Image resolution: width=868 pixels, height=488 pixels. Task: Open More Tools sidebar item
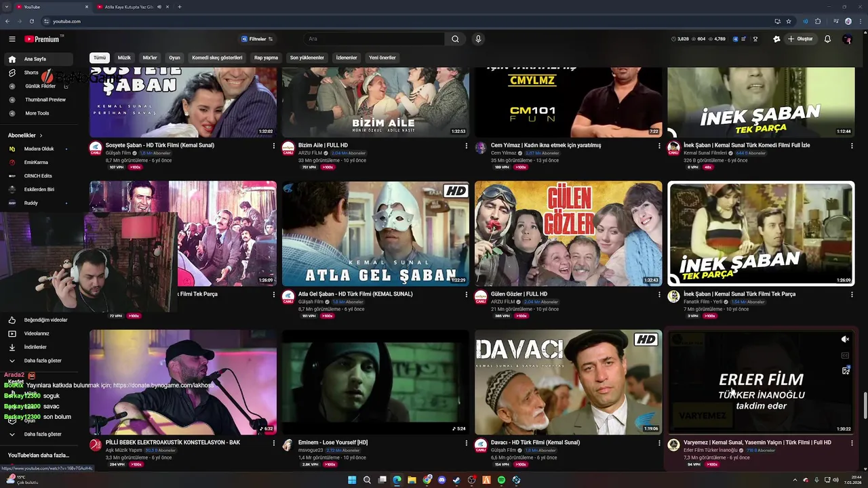(37, 113)
